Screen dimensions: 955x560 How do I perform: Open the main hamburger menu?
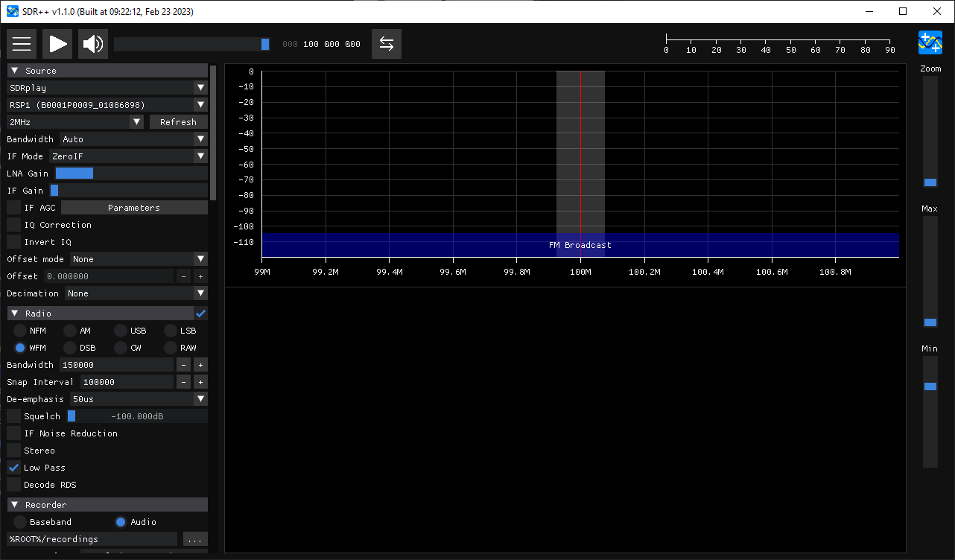click(x=22, y=43)
